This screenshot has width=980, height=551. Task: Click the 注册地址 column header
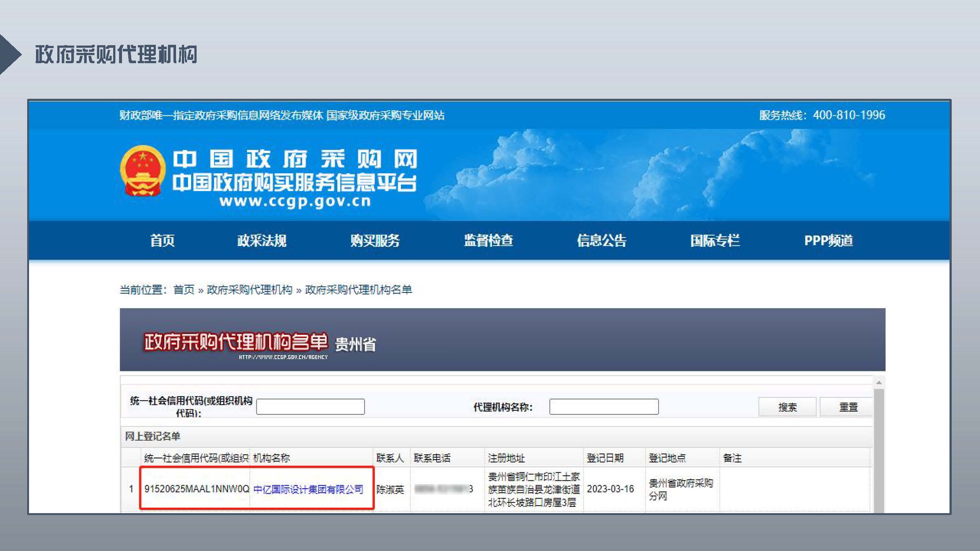coord(506,458)
